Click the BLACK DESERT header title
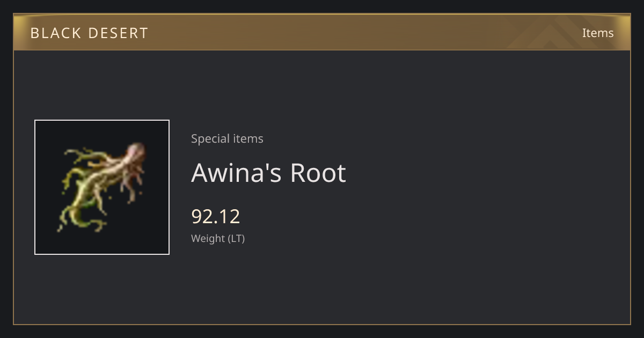The image size is (644, 338). point(89,33)
